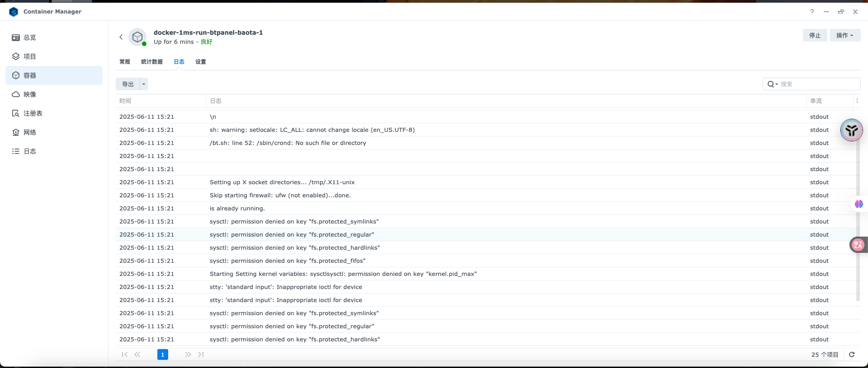
Task: Select the '\n' log entry row
Action: point(488,116)
